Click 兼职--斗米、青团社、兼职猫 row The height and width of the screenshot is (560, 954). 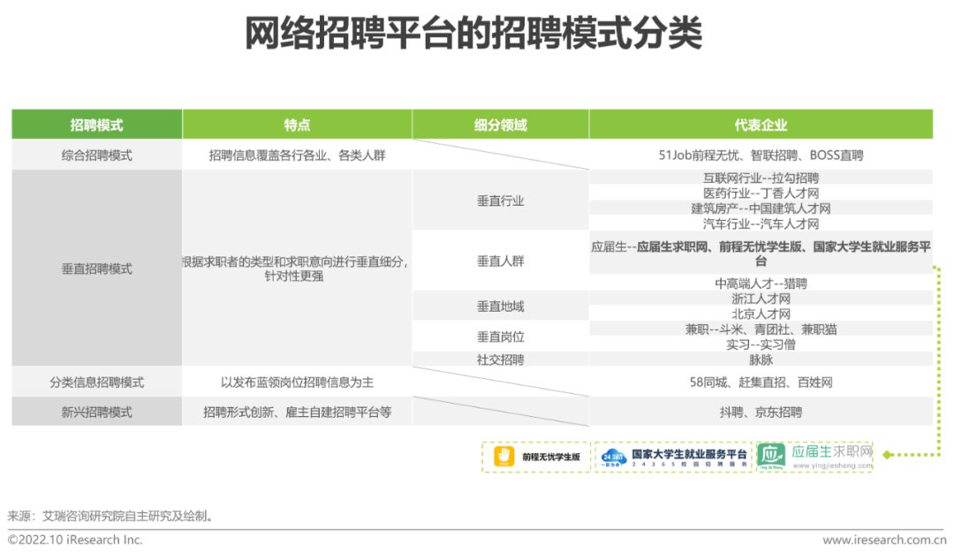761,329
